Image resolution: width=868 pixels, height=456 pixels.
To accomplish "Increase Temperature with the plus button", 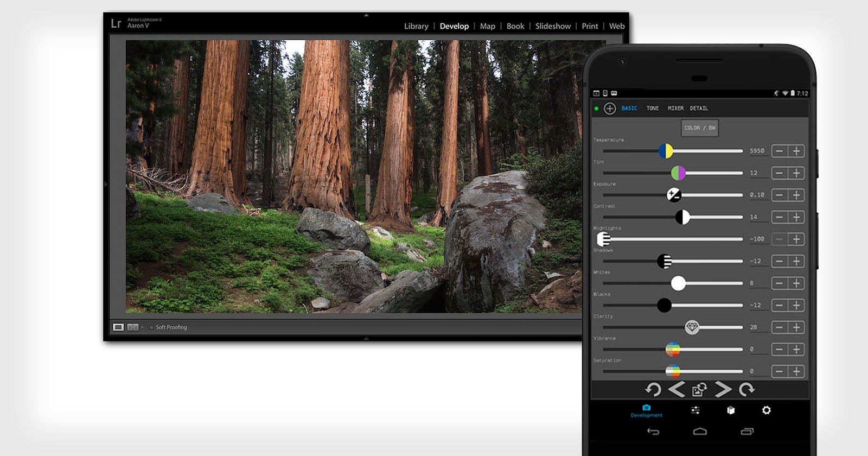I will click(796, 151).
